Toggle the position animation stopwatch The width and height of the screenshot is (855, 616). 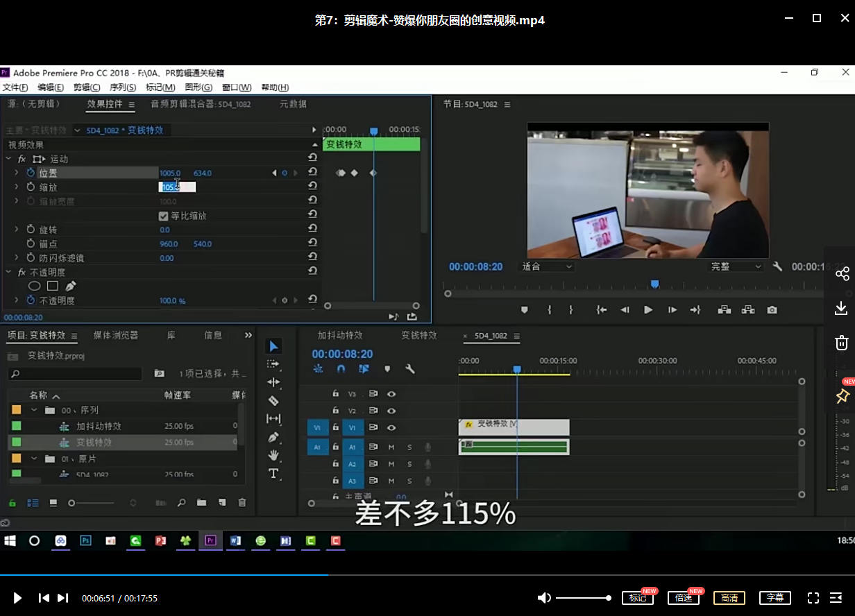click(31, 173)
